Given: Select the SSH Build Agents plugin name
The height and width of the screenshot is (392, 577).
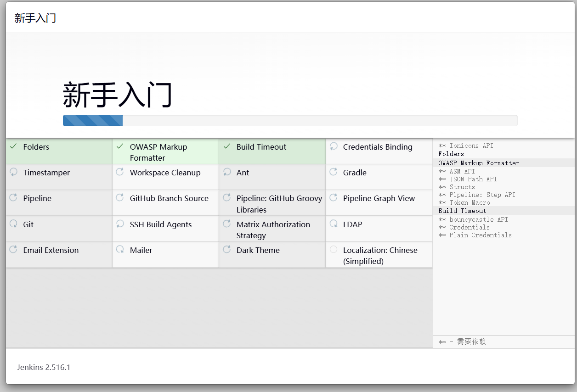Looking at the screenshot, I should [x=161, y=224].
